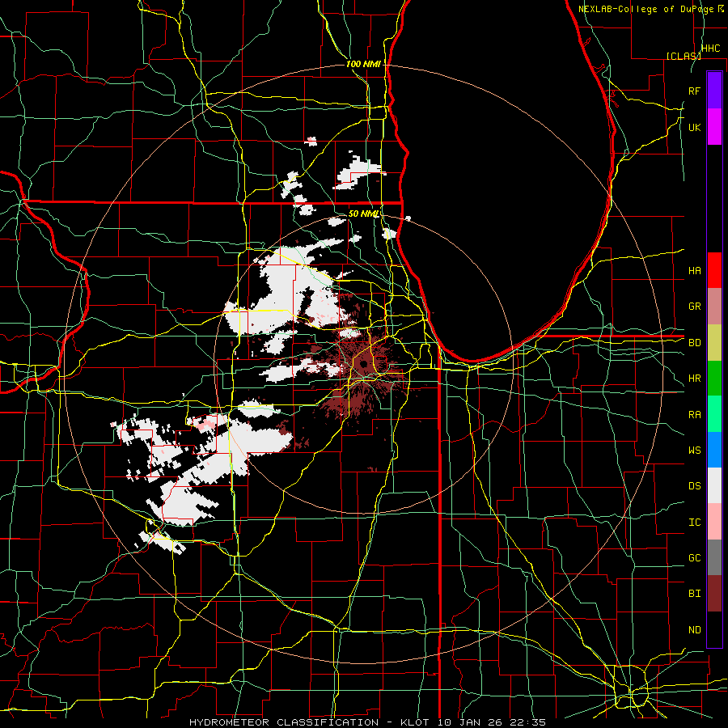Click the red HA legend color block
728x728 pixels.
tap(714, 270)
